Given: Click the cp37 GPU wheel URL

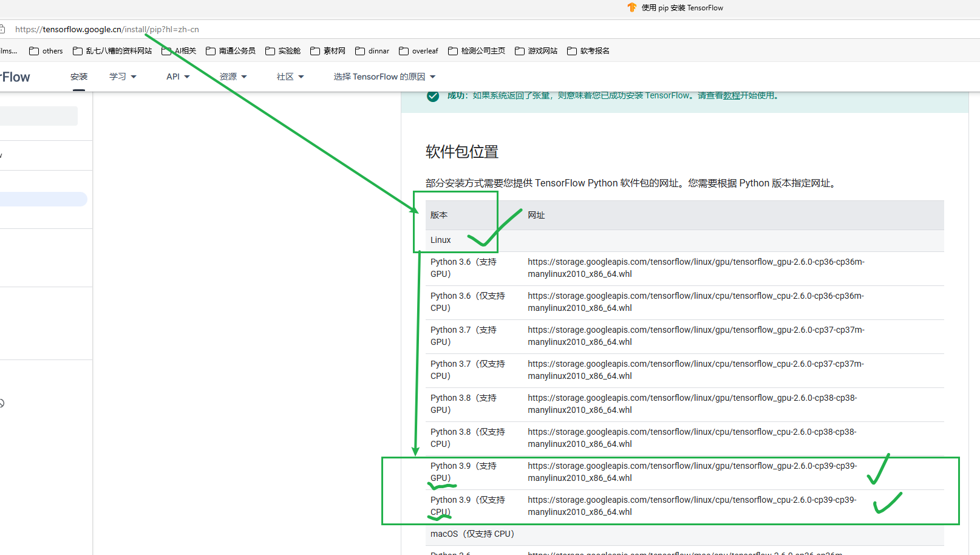Looking at the screenshot, I should pyautogui.click(x=696, y=336).
